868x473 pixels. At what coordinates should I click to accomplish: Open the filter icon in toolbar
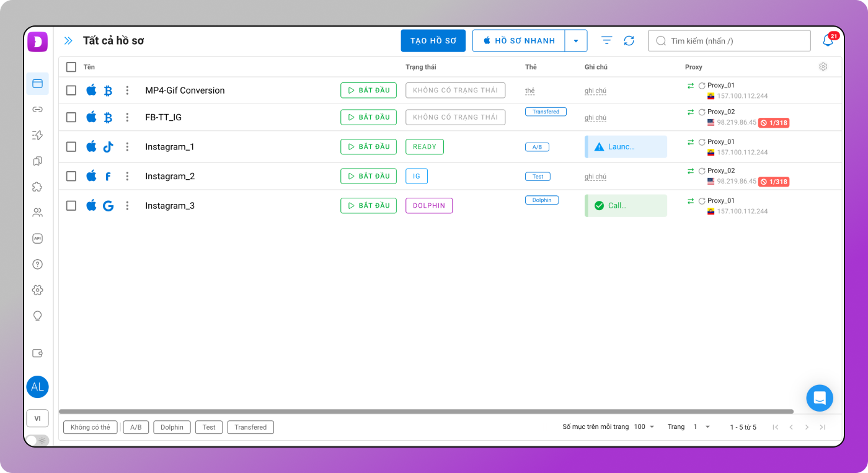pyautogui.click(x=606, y=41)
